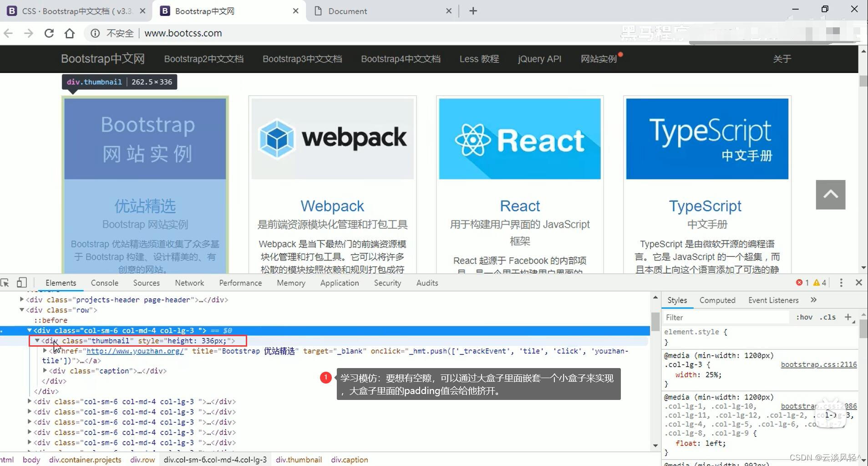Click the DevTools yellow warning count icon
This screenshot has width=868, height=466.
coord(817,283)
